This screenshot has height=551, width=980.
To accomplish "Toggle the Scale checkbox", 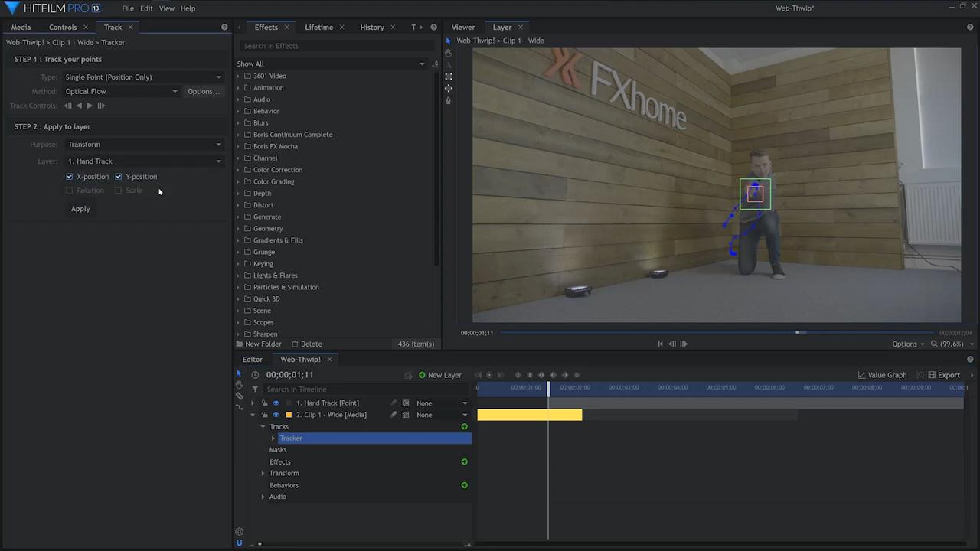I will pos(118,191).
